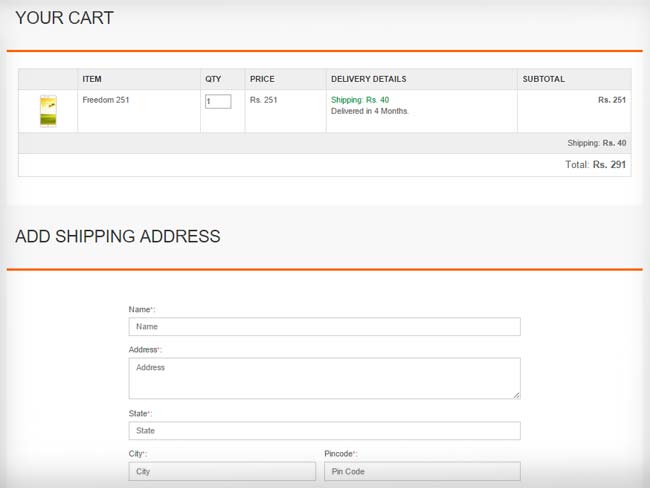Click the QTY column header
This screenshot has height=488, width=650.
(213, 79)
